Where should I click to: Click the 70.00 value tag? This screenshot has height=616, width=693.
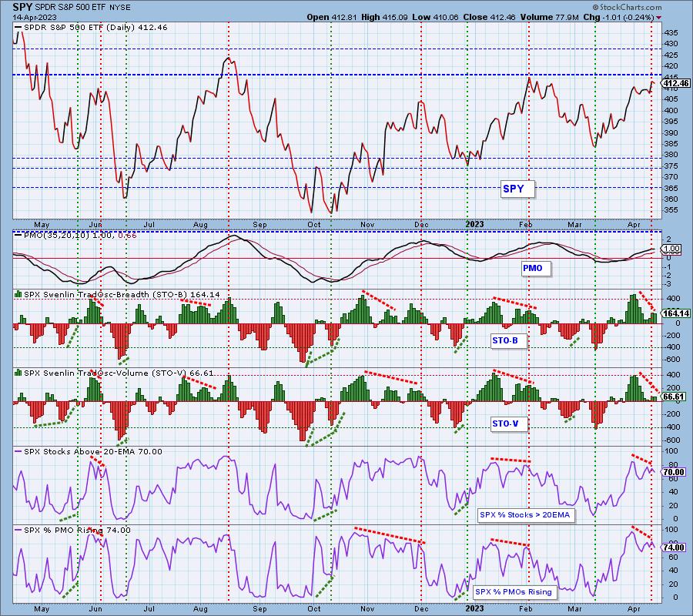pos(674,472)
